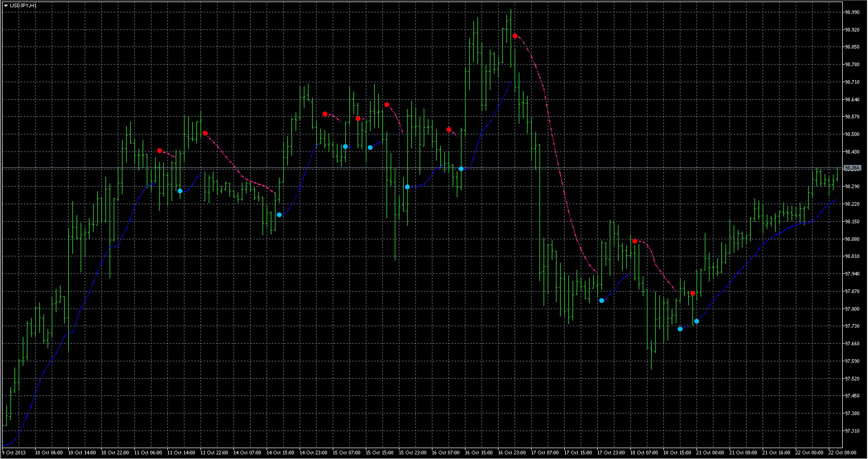Click the 98.010 price scale label

point(852,256)
